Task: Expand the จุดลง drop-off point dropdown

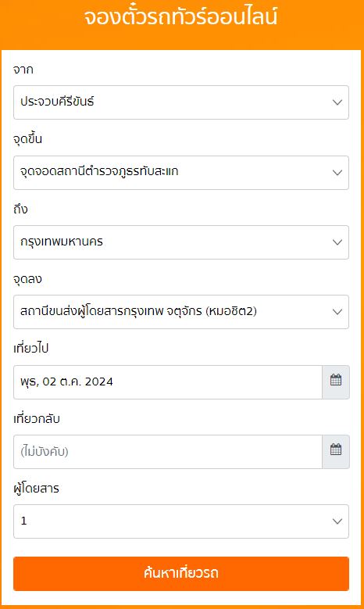Action: (181, 312)
